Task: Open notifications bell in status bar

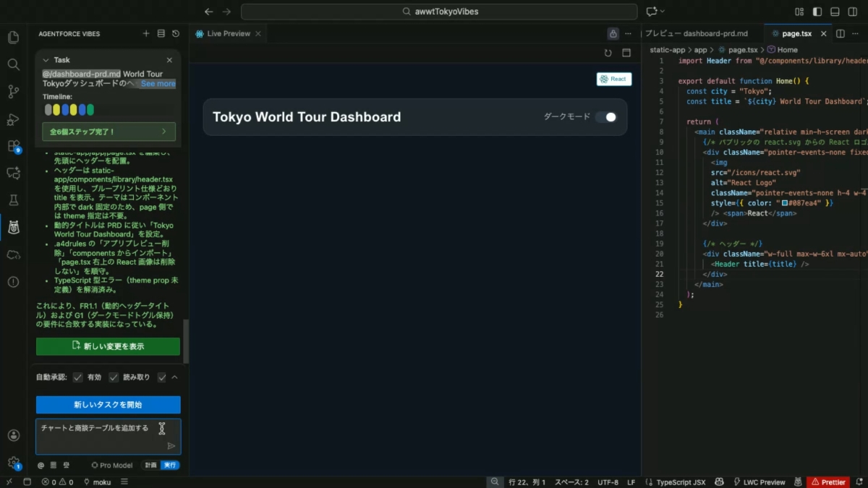Action: pos(859,482)
